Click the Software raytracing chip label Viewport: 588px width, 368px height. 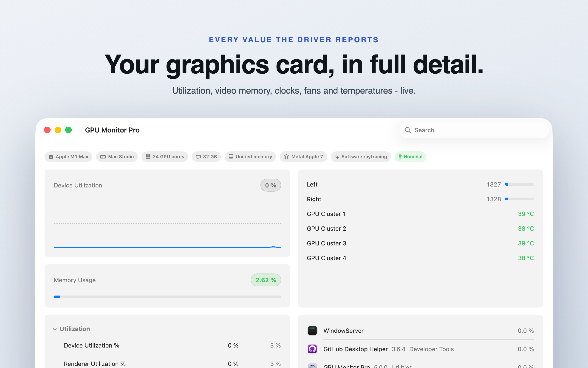[x=364, y=157]
